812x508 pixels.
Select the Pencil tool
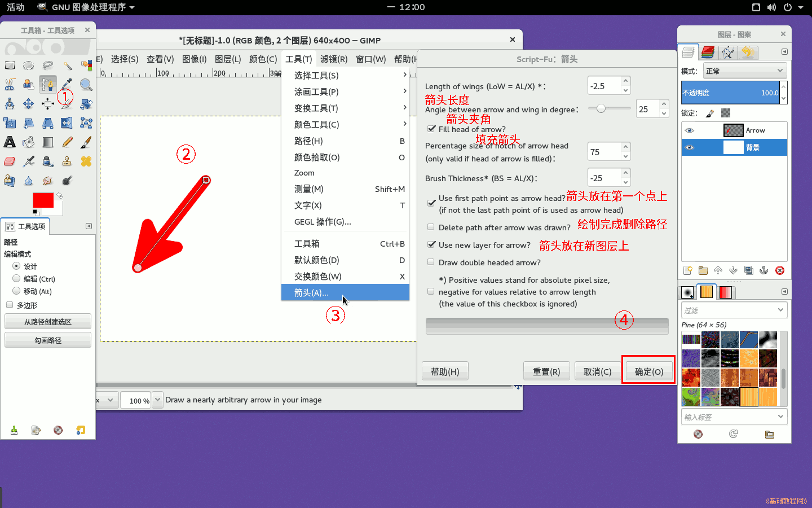pyautogui.click(x=67, y=142)
